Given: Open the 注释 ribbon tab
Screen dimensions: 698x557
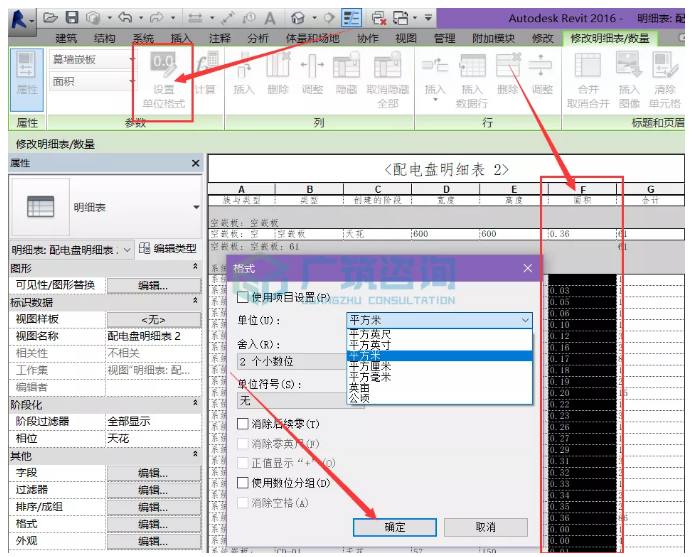Looking at the screenshot, I should pyautogui.click(x=220, y=39).
